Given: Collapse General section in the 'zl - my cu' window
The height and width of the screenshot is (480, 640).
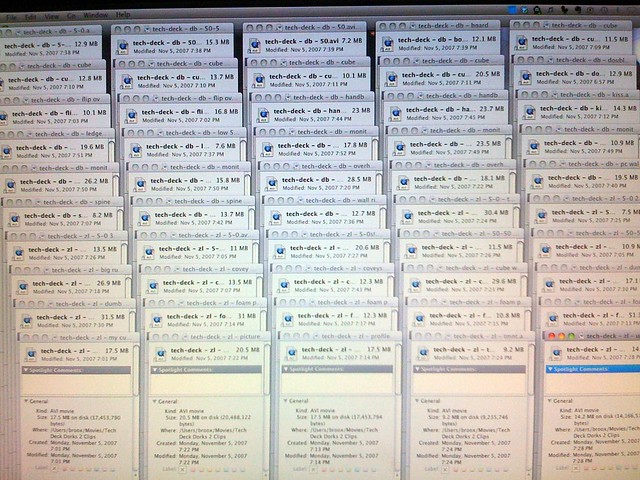Looking at the screenshot, I should tap(26, 401).
